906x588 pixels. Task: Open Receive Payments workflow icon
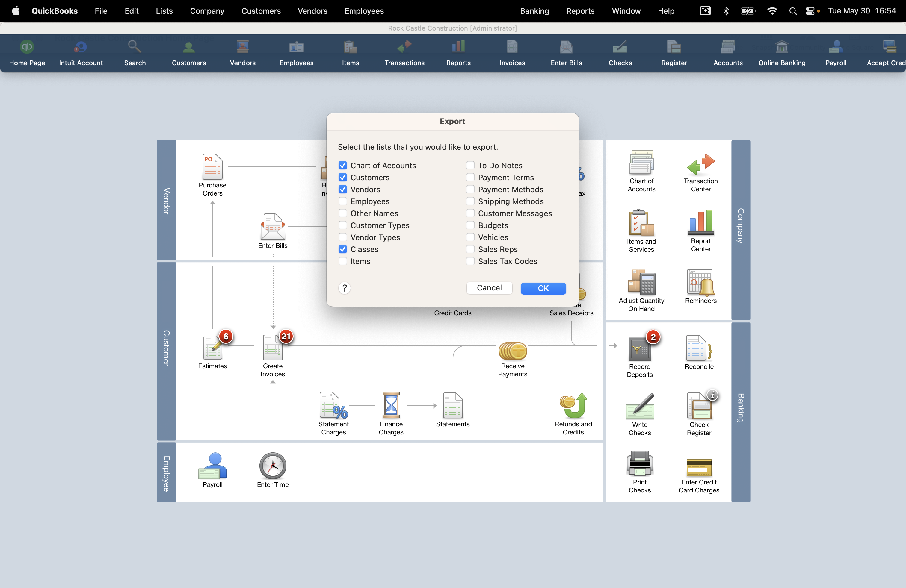click(512, 351)
